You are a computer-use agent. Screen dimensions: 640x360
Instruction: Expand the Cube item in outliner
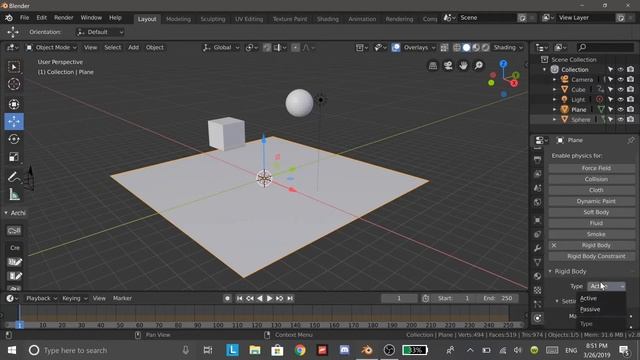[554, 89]
